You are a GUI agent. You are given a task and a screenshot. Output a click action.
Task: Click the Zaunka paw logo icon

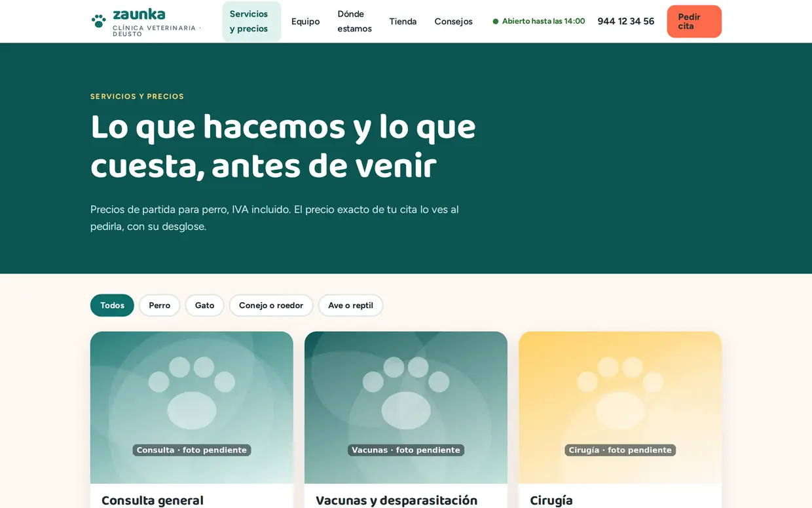[x=99, y=21]
